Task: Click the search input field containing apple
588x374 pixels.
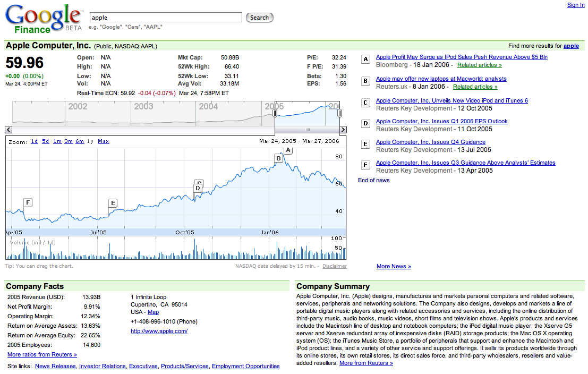Action: point(166,18)
